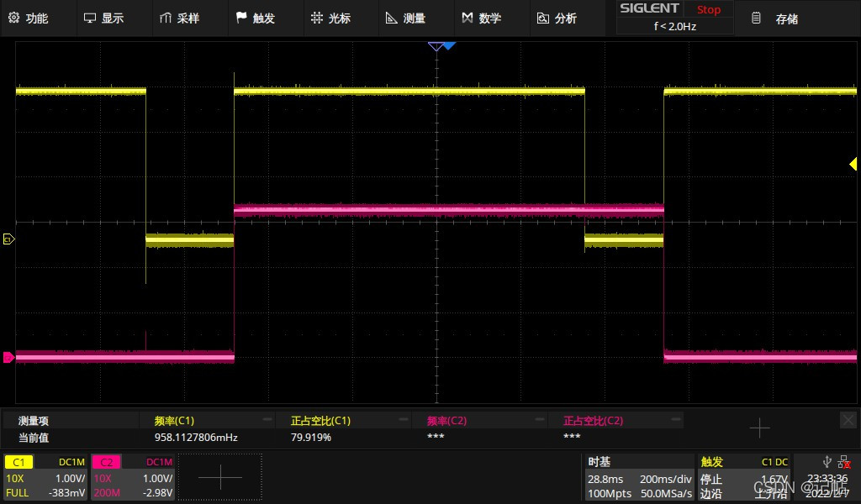Add a new measurement with the plus icon

760,428
